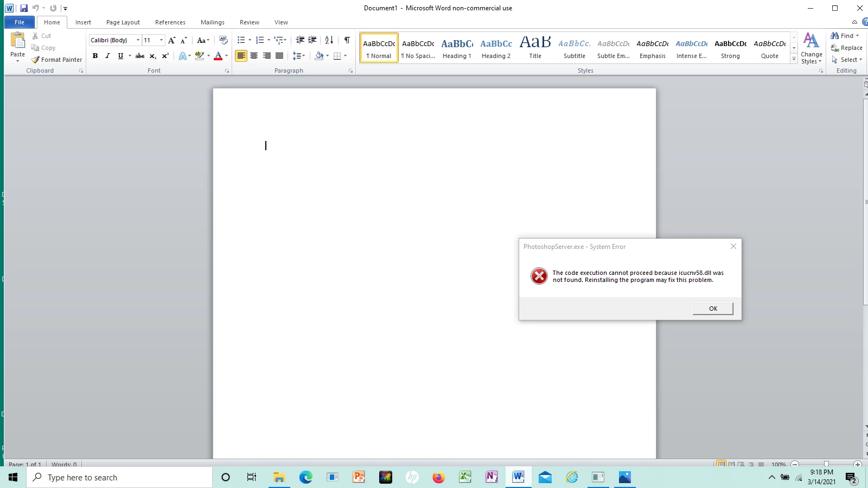Click the Cut scissors icon
868x488 pixels.
pyautogui.click(x=35, y=36)
